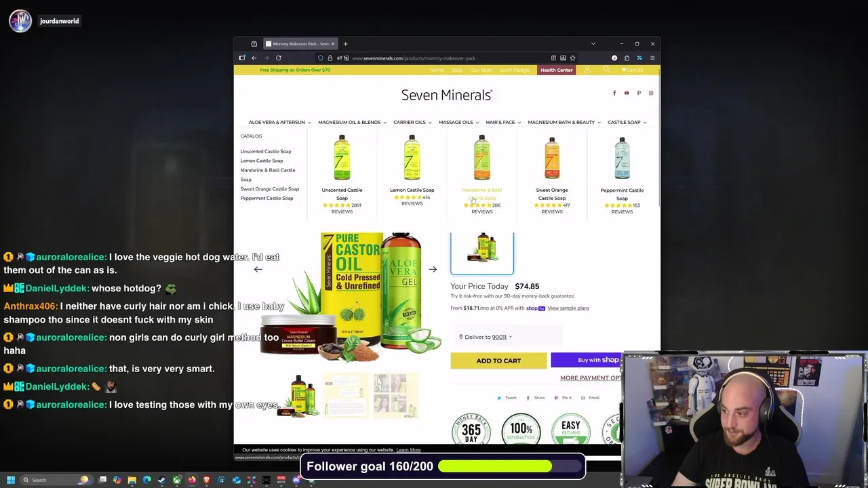Open Sweet Orange Castile Soap bottle image
The width and height of the screenshot is (868, 488).
coord(552,158)
